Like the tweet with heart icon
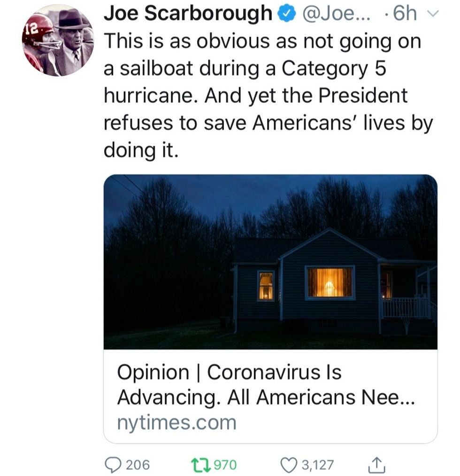The height and width of the screenshot is (476, 460). pyautogui.click(x=289, y=465)
